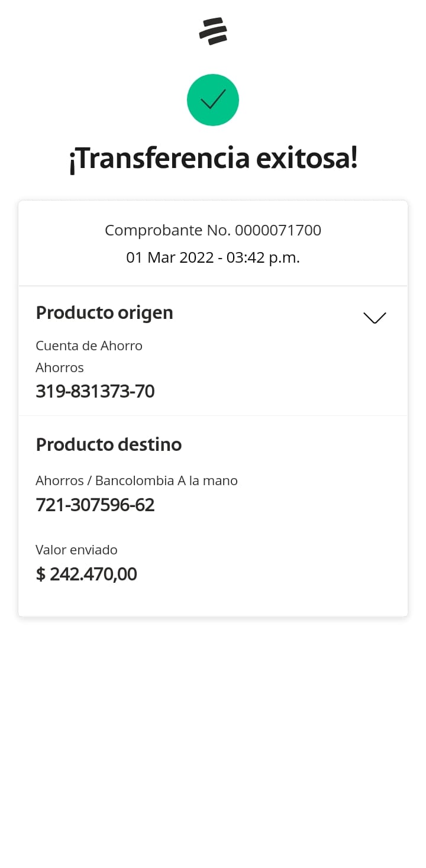
Task: Tap the Cuenta de Ahorro label
Action: [89, 346]
